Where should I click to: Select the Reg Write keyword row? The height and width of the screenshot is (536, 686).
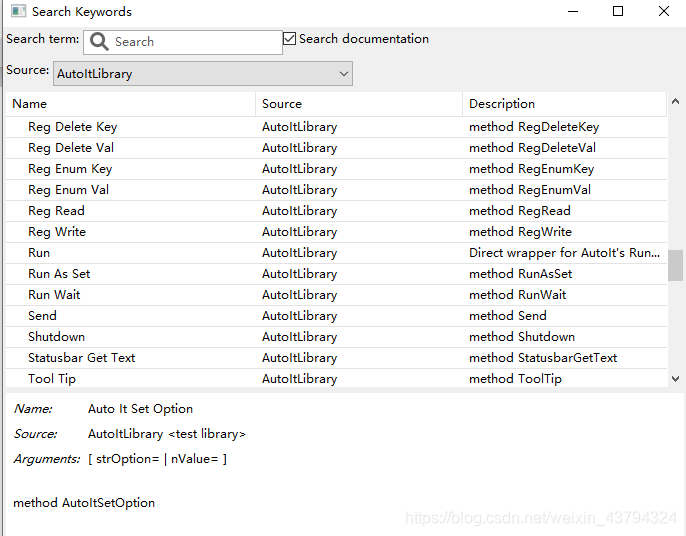click(336, 232)
